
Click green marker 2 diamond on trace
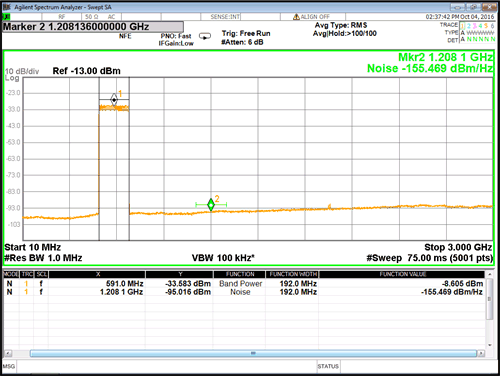pyautogui.click(x=211, y=204)
